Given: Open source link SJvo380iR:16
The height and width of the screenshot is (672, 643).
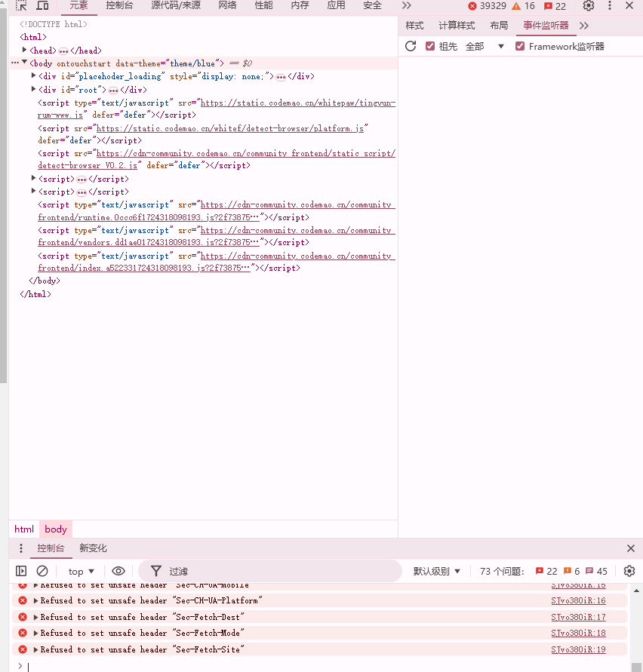Looking at the screenshot, I should click(578, 600).
